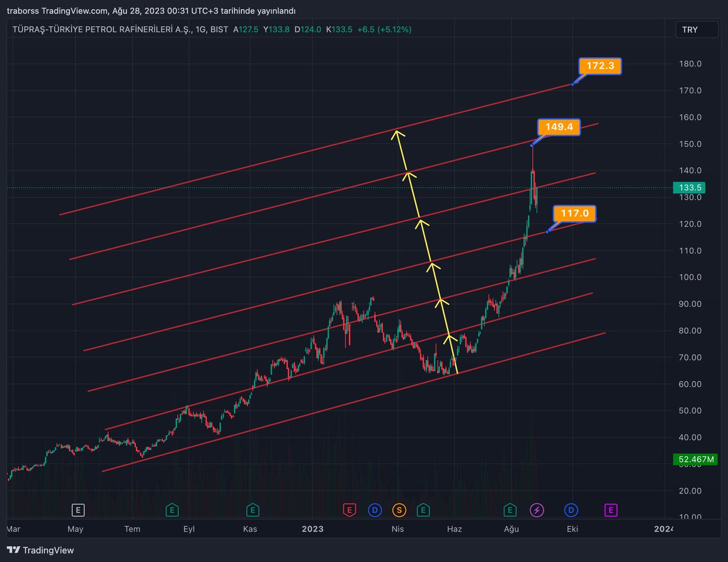Click the D124.0 low value in the header
Screen dimensions: 728x562
[308, 29]
